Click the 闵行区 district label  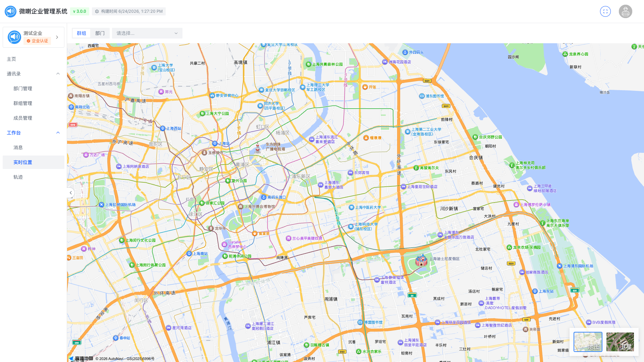click(141, 300)
